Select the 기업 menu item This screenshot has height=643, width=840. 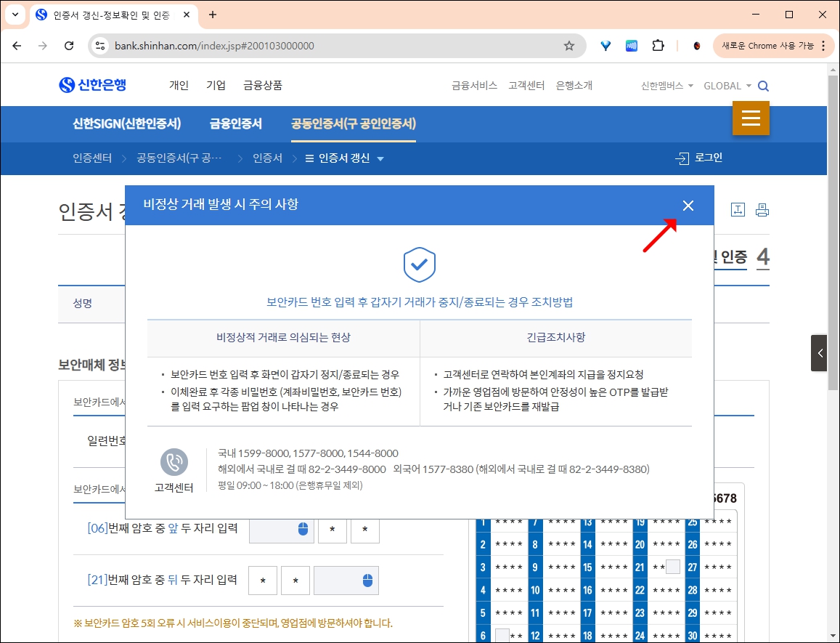click(x=216, y=85)
